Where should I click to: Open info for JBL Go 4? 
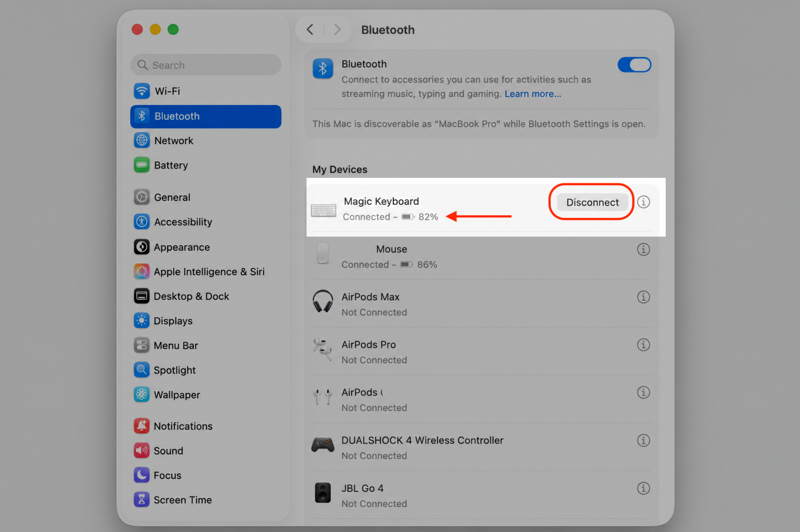(644, 488)
